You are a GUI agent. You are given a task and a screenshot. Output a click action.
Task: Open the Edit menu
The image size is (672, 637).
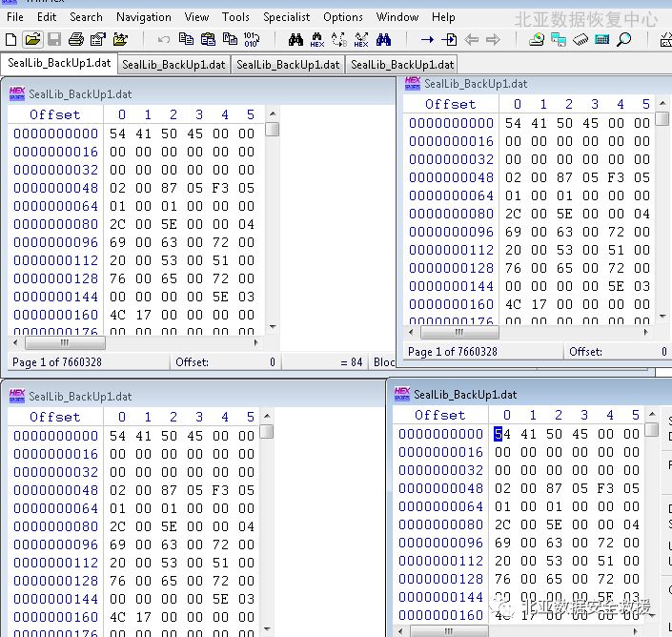tap(47, 17)
